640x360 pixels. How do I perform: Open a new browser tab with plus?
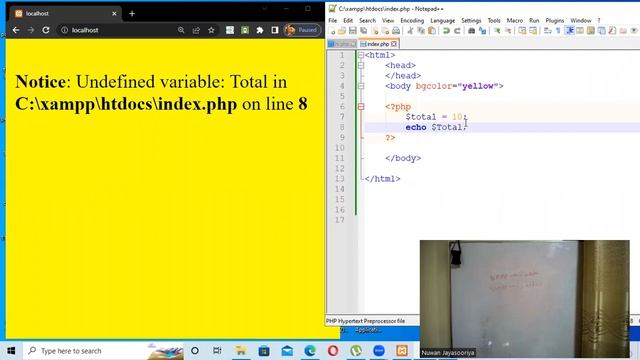[x=132, y=13]
